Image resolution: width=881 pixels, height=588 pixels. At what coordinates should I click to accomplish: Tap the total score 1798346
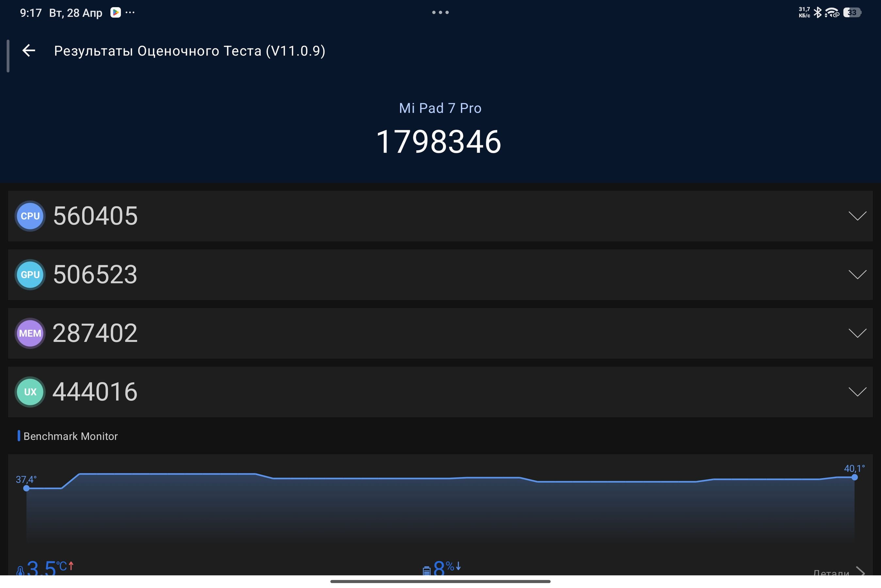pos(439,142)
